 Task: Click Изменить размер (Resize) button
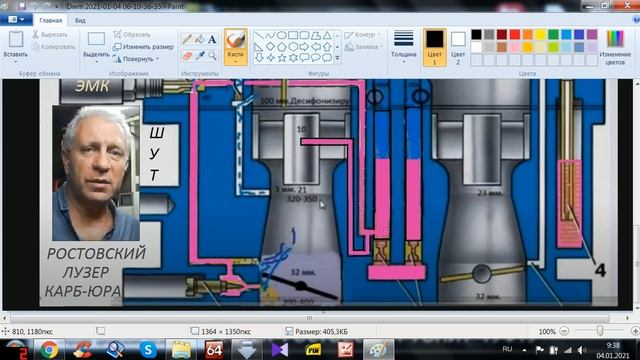(x=143, y=47)
